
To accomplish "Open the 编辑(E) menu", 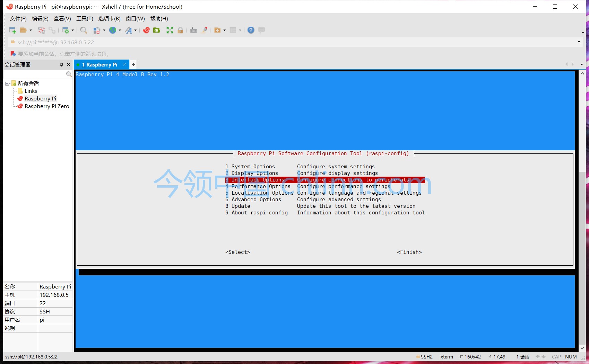I will (40, 19).
